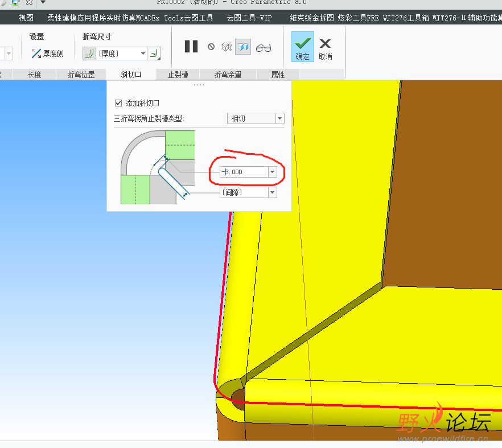The image size is (502, 448).
Task: Open the [厚度] bend size dropdown
Action: tap(143, 54)
